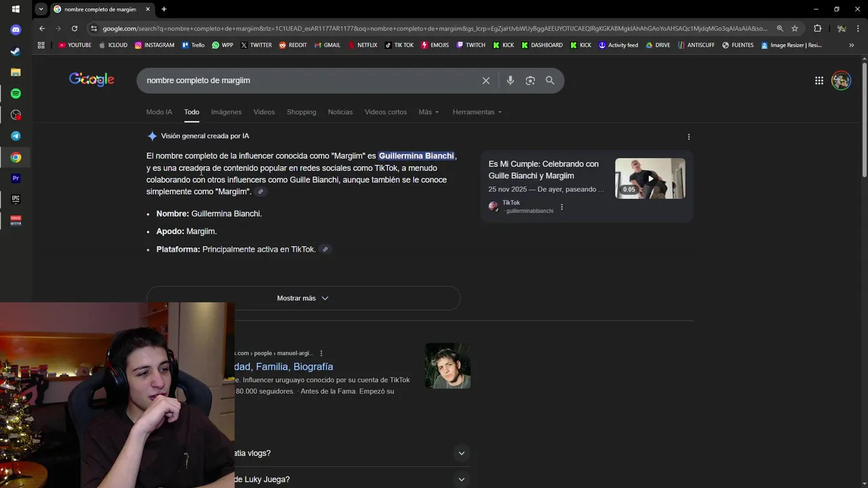
Task: Click the source link icon after "Margiim".
Action: point(260,192)
